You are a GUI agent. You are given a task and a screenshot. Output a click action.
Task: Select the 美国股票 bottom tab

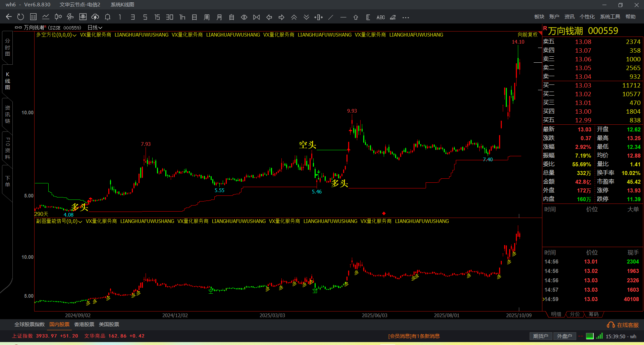pyautogui.click(x=109, y=325)
